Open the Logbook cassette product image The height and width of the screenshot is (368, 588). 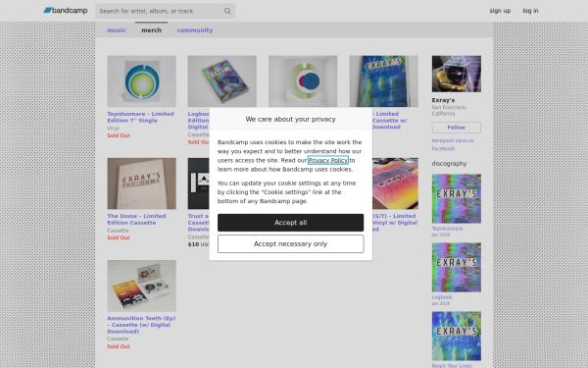coord(222,81)
